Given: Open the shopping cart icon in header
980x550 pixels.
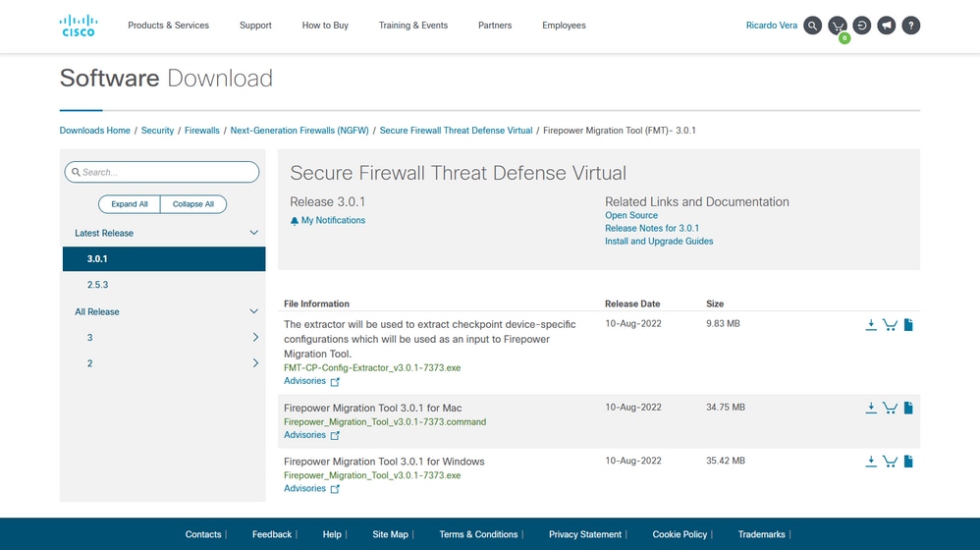Looking at the screenshot, I should (x=838, y=26).
